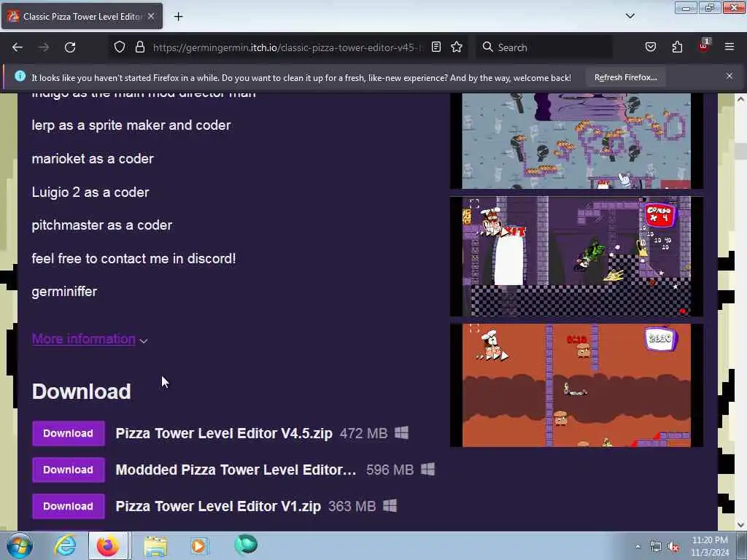Download Moddded Pizza Tower Level Editor file
This screenshot has height=560, width=747.
[68, 470]
